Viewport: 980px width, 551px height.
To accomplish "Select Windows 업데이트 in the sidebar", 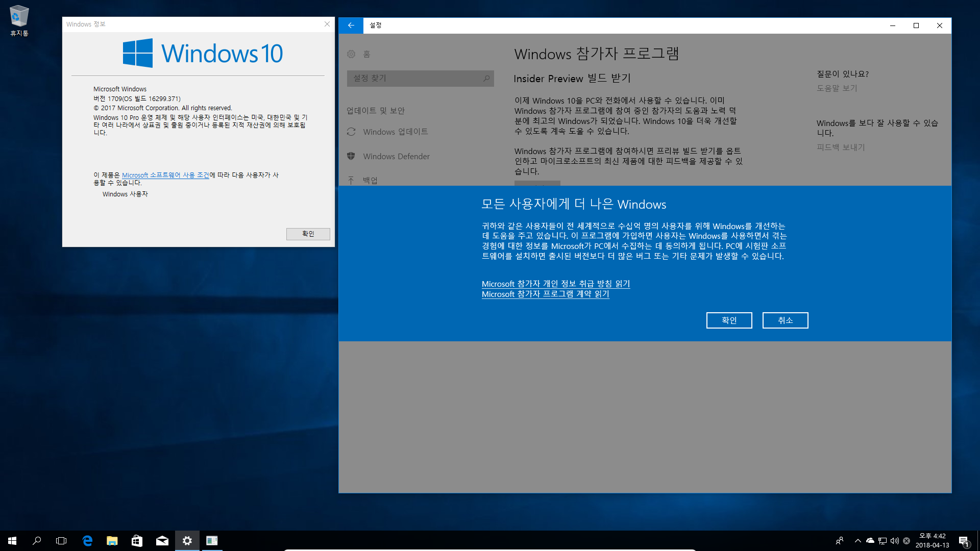I will coord(396,132).
